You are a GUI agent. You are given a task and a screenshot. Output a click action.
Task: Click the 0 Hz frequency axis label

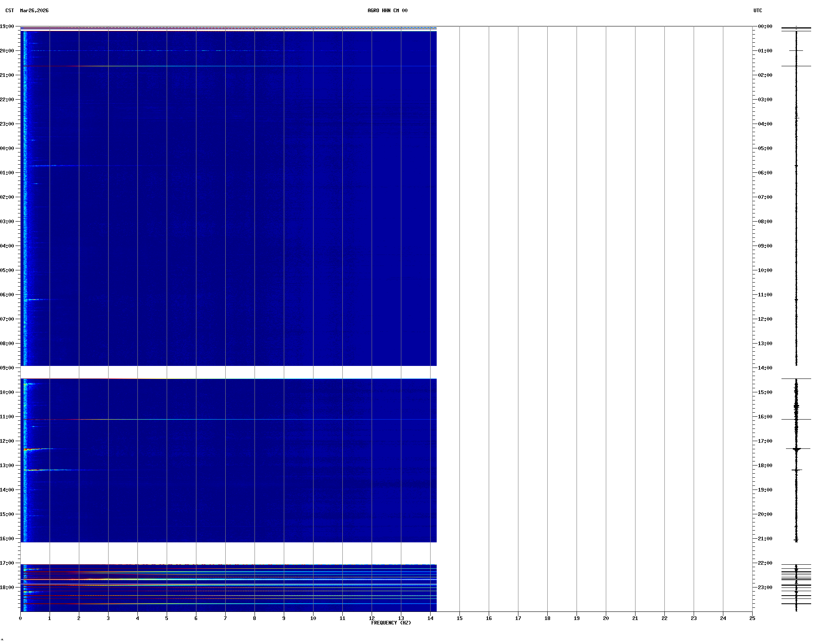20,618
